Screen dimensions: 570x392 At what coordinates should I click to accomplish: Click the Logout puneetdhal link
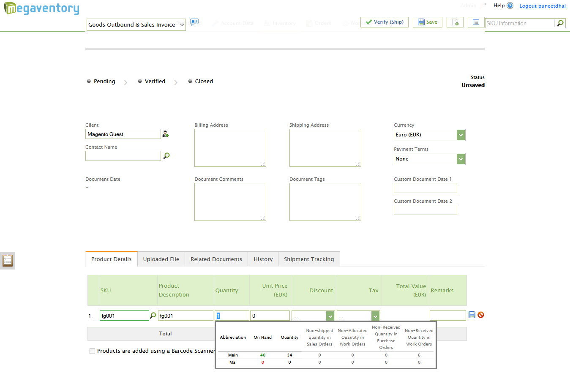(x=543, y=6)
